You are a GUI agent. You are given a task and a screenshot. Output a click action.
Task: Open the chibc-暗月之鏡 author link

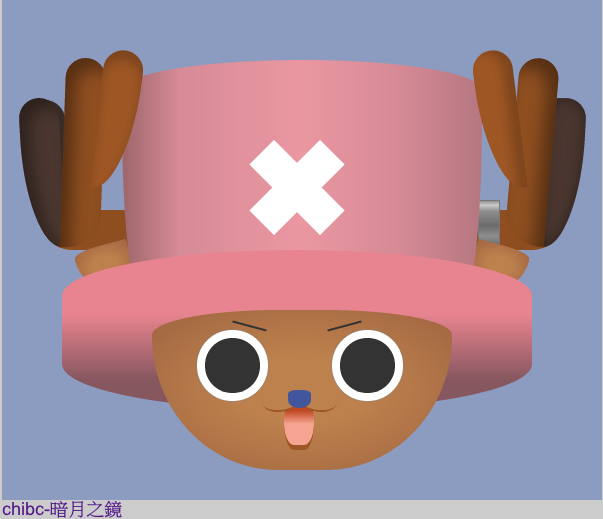click(x=62, y=509)
